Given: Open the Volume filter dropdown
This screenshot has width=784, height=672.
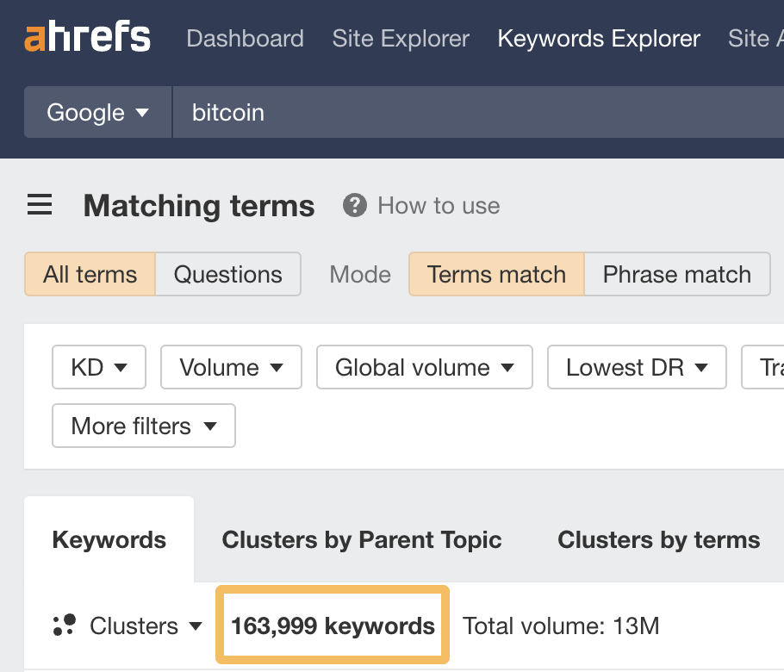Looking at the screenshot, I should click(x=231, y=368).
